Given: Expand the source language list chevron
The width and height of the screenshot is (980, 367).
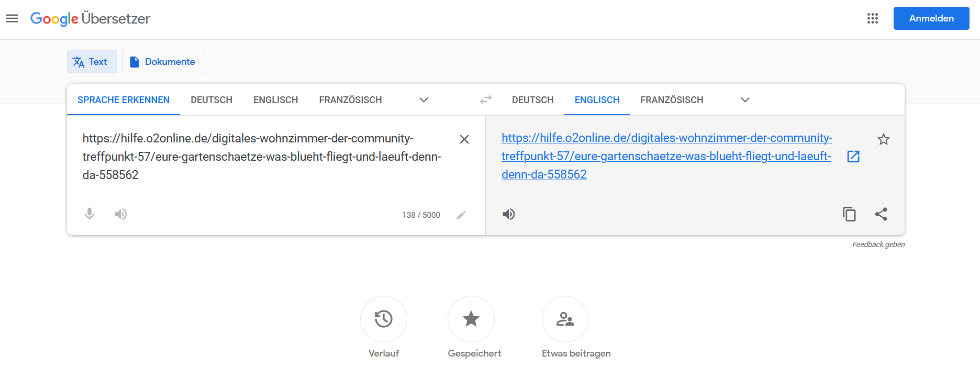Looking at the screenshot, I should click(424, 100).
